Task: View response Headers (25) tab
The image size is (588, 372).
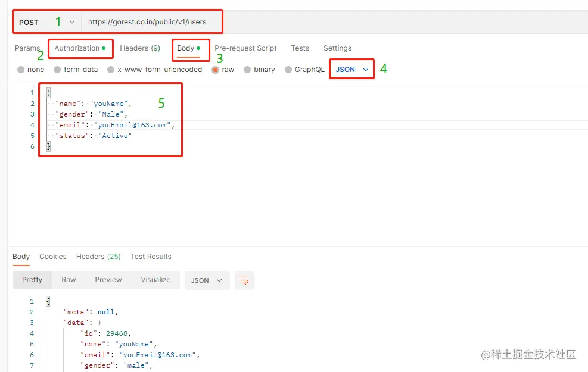Action: (x=98, y=257)
